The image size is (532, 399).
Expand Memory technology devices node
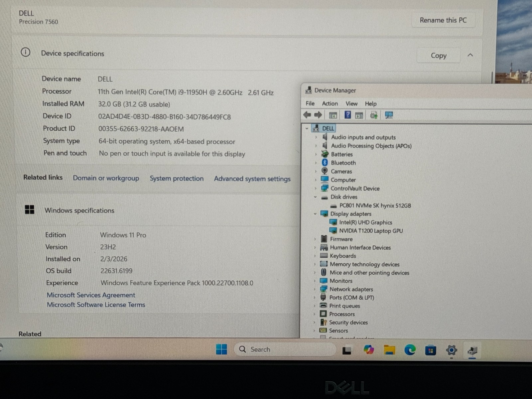pyautogui.click(x=315, y=264)
